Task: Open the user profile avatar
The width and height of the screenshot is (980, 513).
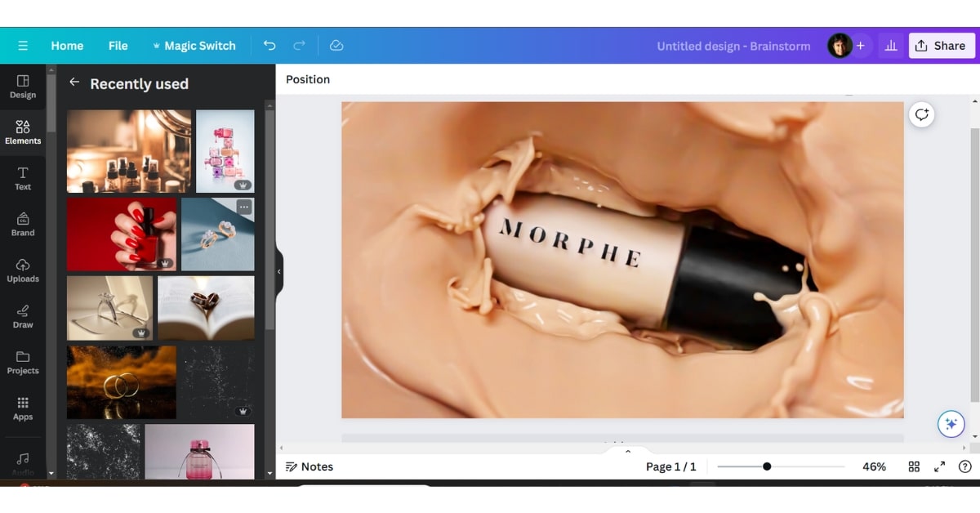Action: (x=839, y=46)
